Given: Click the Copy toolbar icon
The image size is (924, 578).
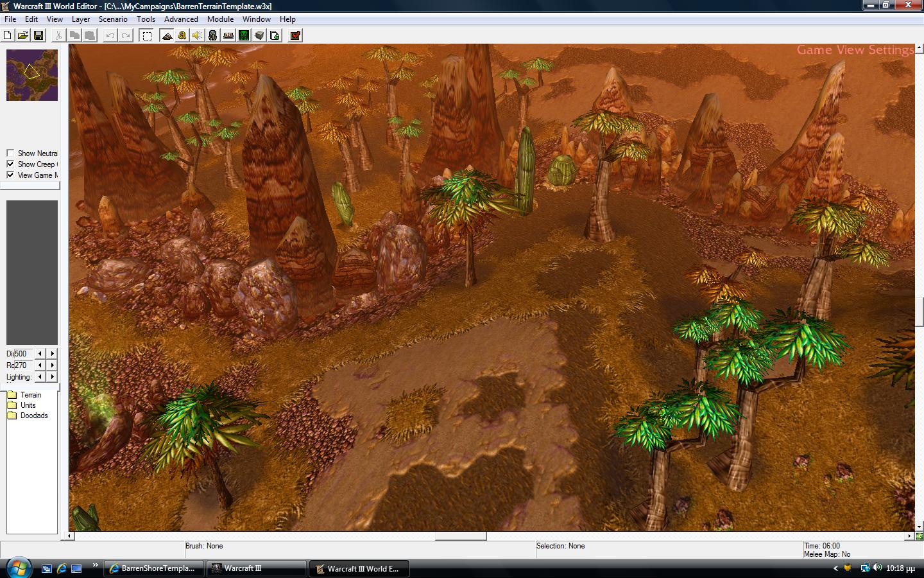Looking at the screenshot, I should pos(74,35).
